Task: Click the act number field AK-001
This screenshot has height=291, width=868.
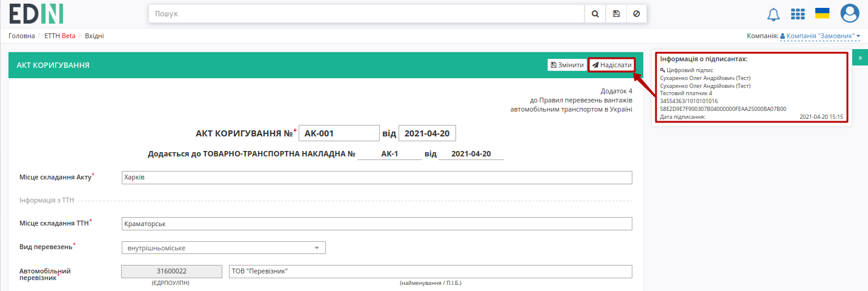Action: [x=339, y=133]
